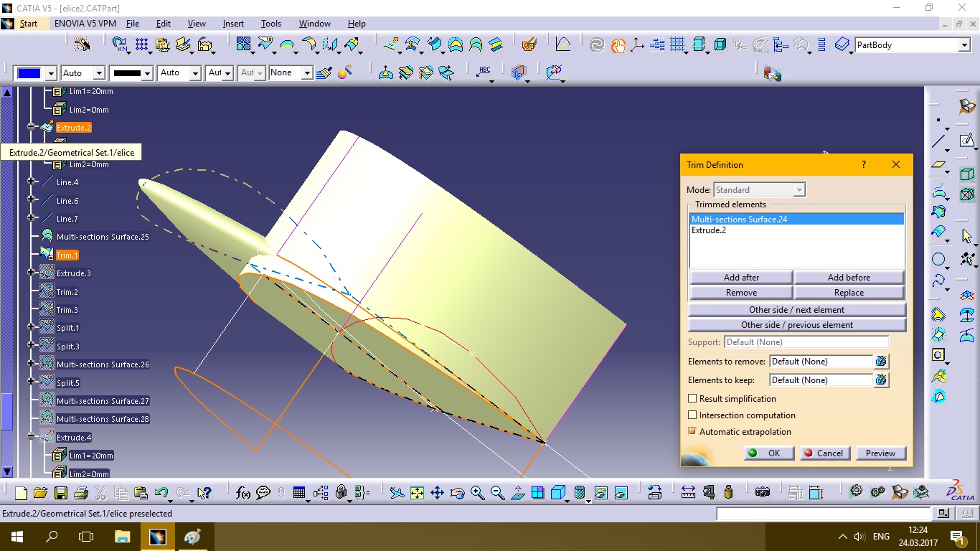Click the What's This help cursor icon
This screenshot has height=551, width=980.
coord(204,493)
